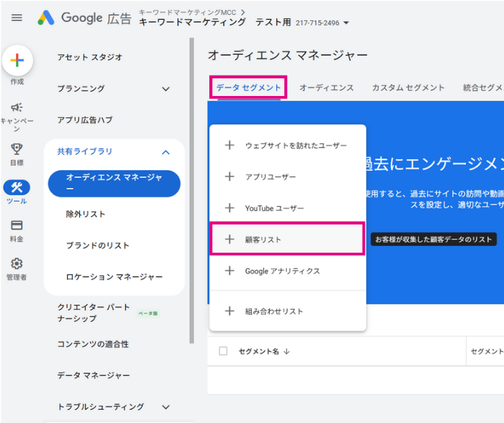Open 料金 credit card icon
This screenshot has height=423, width=504.
(x=17, y=225)
